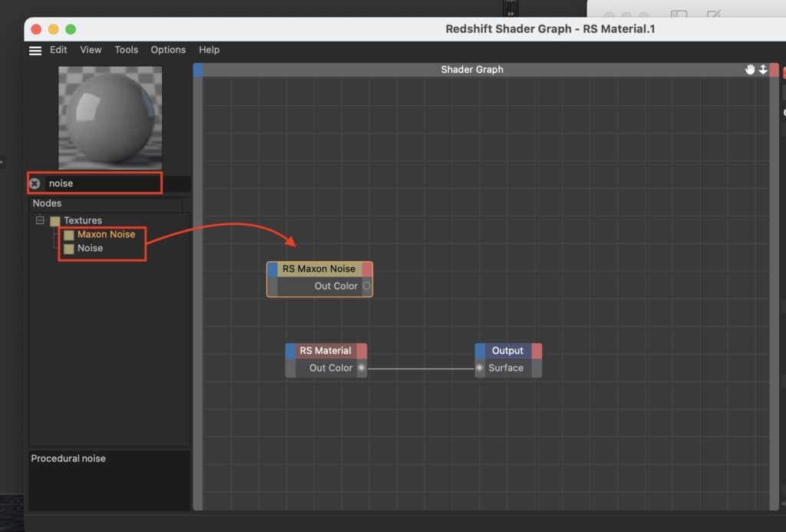
Task: Select the Maxon Noise node in the list
Action: [x=105, y=234]
